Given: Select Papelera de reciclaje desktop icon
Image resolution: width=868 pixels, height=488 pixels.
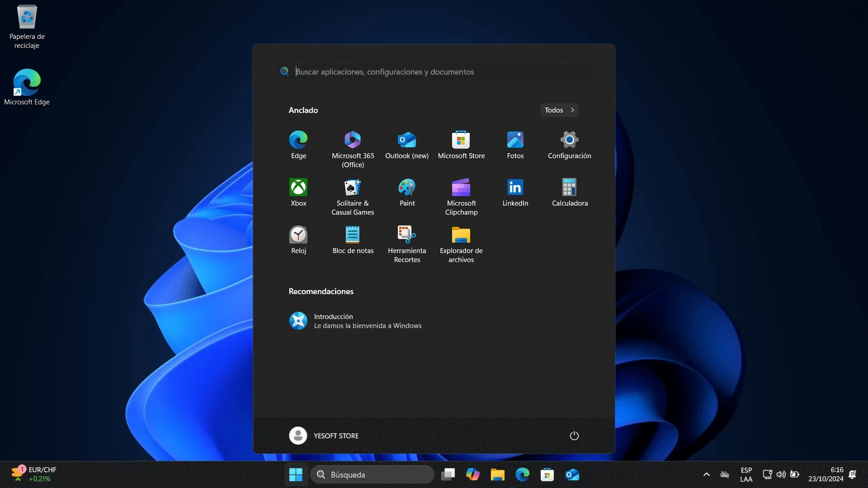Looking at the screenshot, I should click(27, 27).
